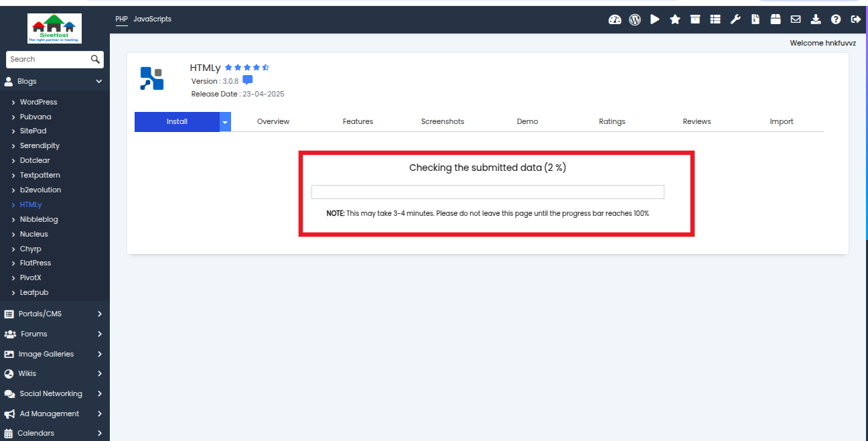
Task: Expand the Calendars category
Action: tap(54, 433)
